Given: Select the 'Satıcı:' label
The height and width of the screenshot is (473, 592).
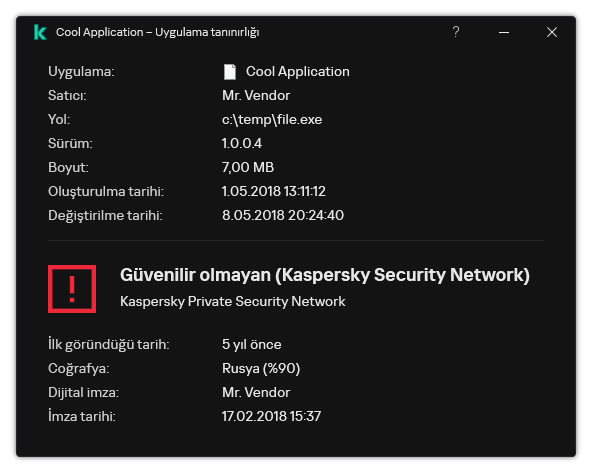Looking at the screenshot, I should 67,96.
